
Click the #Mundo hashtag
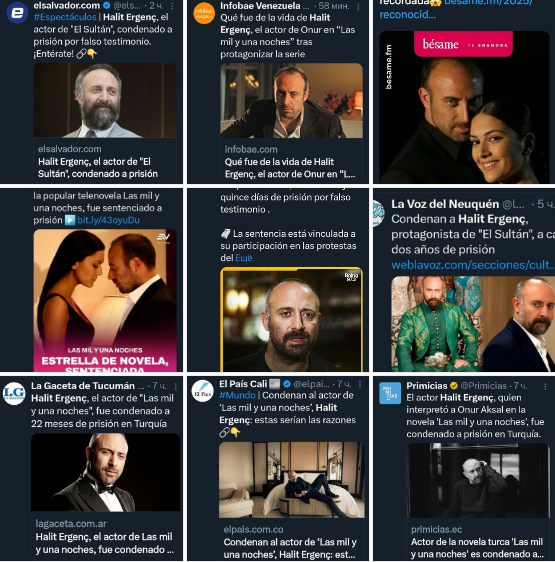[237, 395]
